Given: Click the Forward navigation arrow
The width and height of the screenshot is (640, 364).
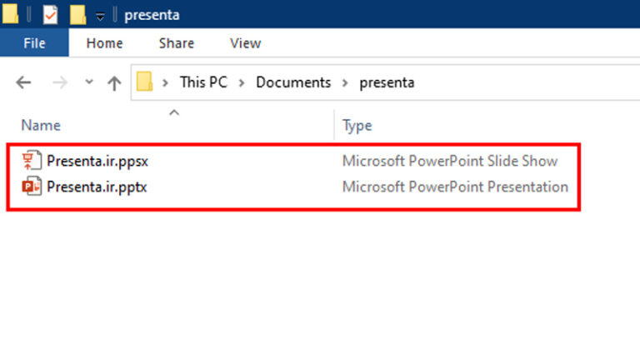Looking at the screenshot, I should [59, 82].
